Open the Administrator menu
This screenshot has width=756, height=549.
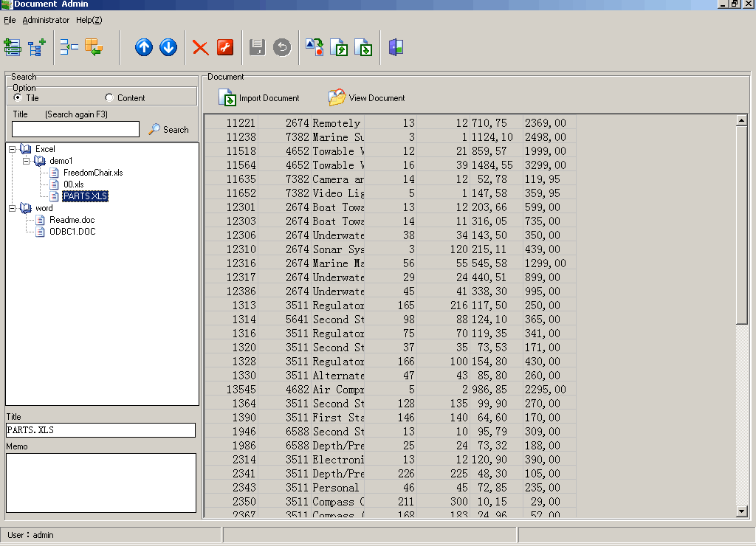[x=46, y=20]
